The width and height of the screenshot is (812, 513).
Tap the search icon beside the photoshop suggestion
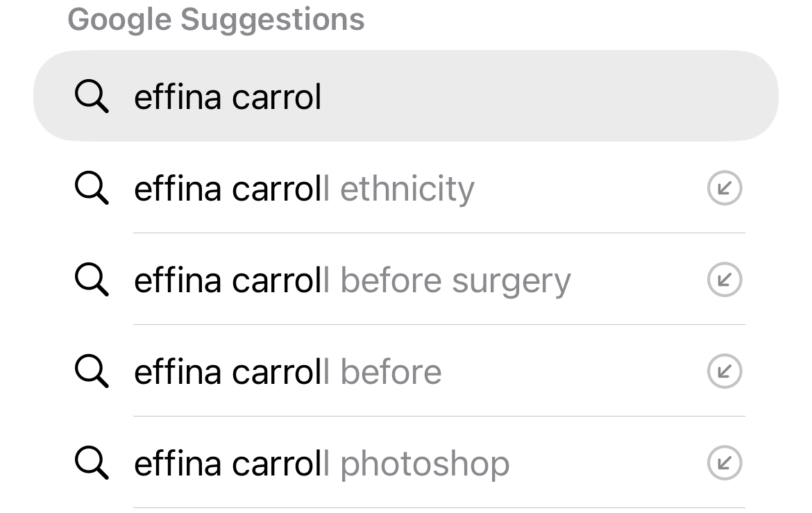point(91,463)
